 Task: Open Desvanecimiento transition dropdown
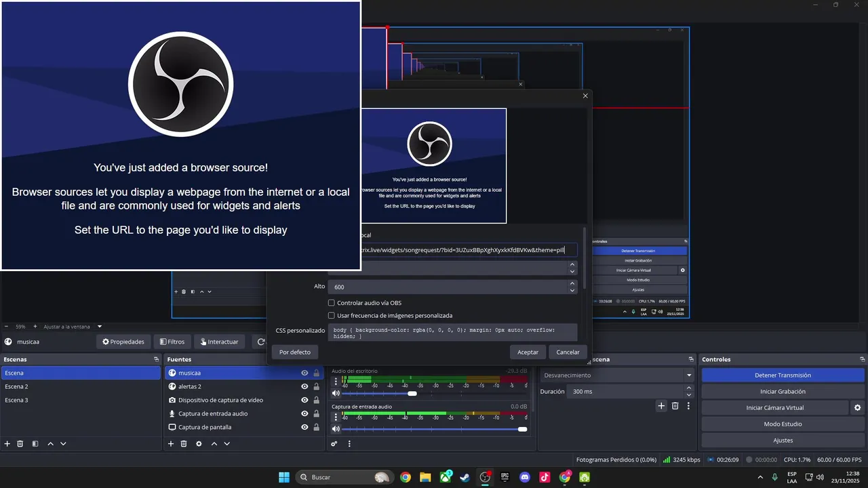617,375
